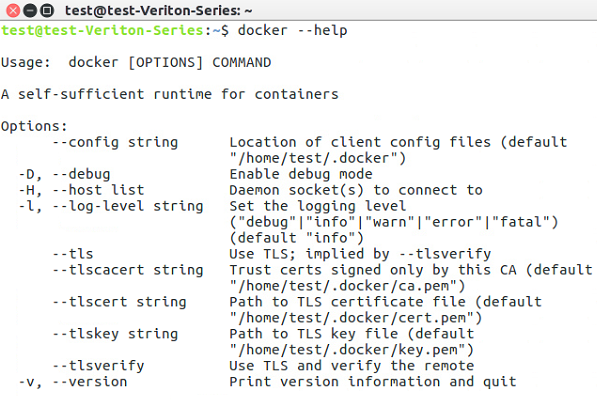Viewport: 597px width, 400px height.
Task: Click the --tlscert string option
Action: click(x=119, y=302)
